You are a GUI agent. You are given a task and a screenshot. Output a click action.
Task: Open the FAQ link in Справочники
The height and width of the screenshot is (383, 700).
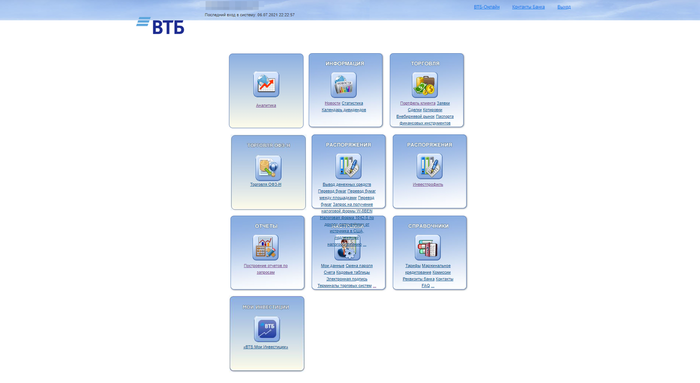pyautogui.click(x=426, y=286)
